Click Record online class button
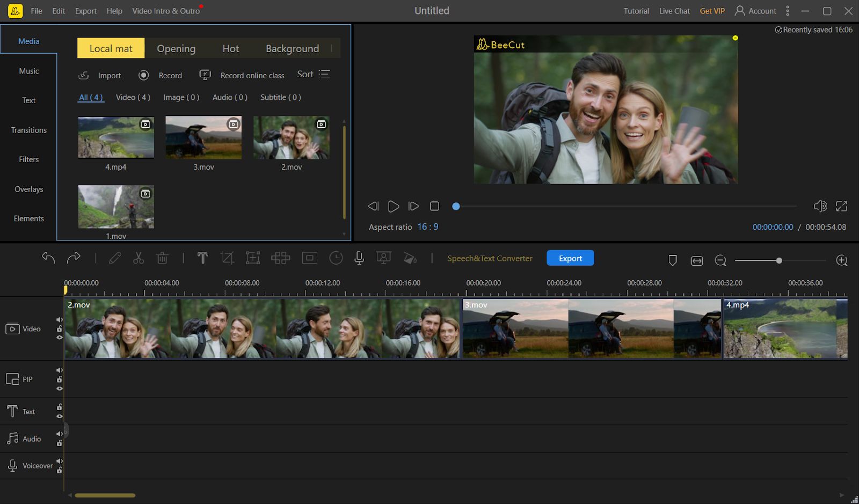859x504 pixels. [242, 75]
